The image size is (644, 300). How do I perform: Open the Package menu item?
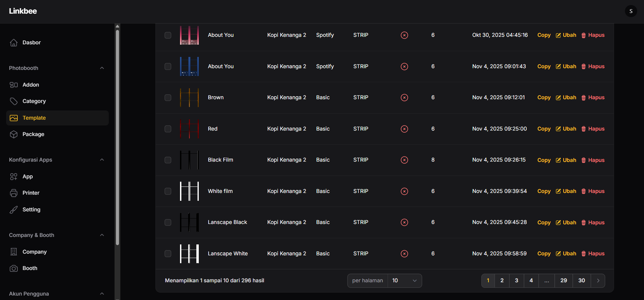57,134
